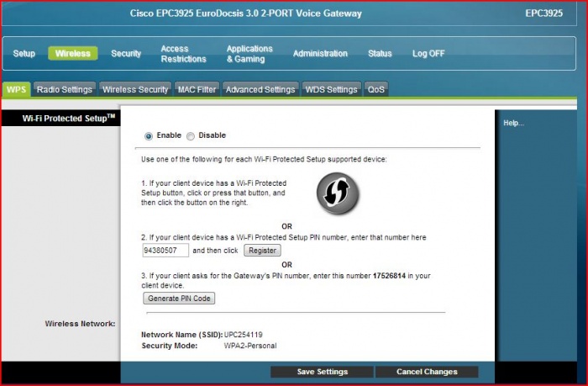Switch to the QoS tab
Viewport: 588px width, 386px height.
click(375, 89)
